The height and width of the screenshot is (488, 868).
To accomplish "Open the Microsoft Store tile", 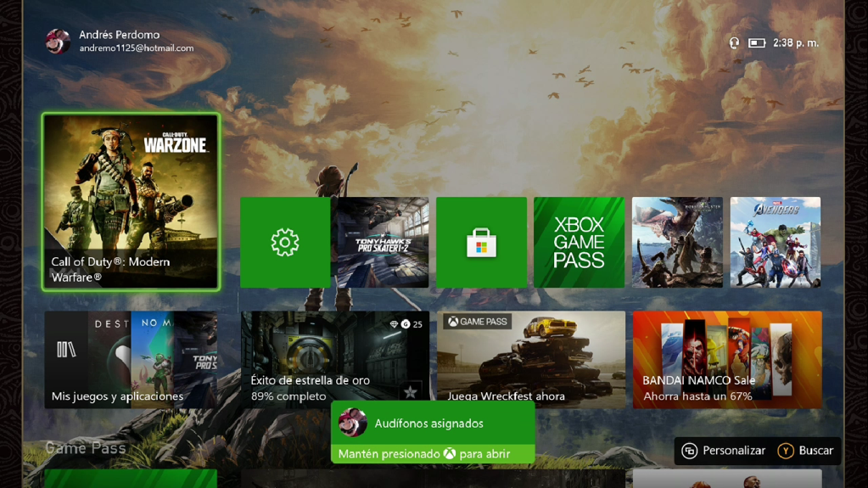I will (481, 243).
